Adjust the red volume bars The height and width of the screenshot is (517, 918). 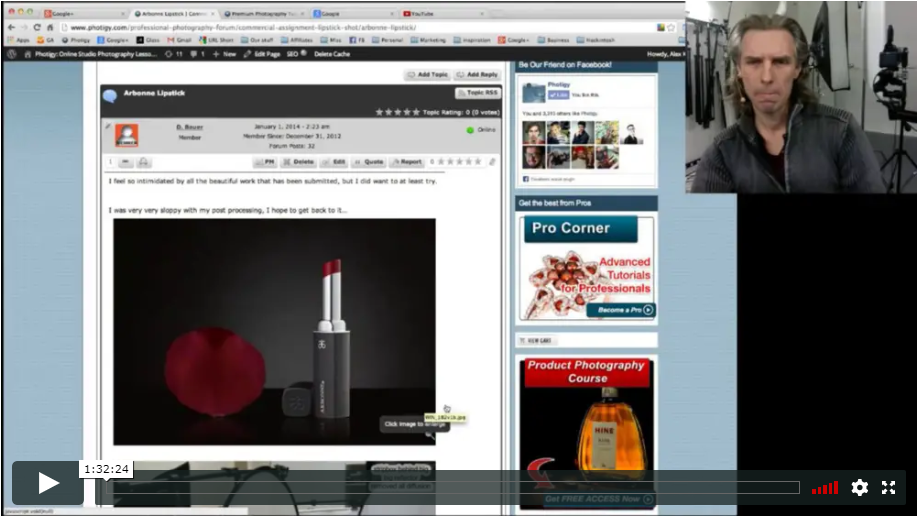point(825,488)
